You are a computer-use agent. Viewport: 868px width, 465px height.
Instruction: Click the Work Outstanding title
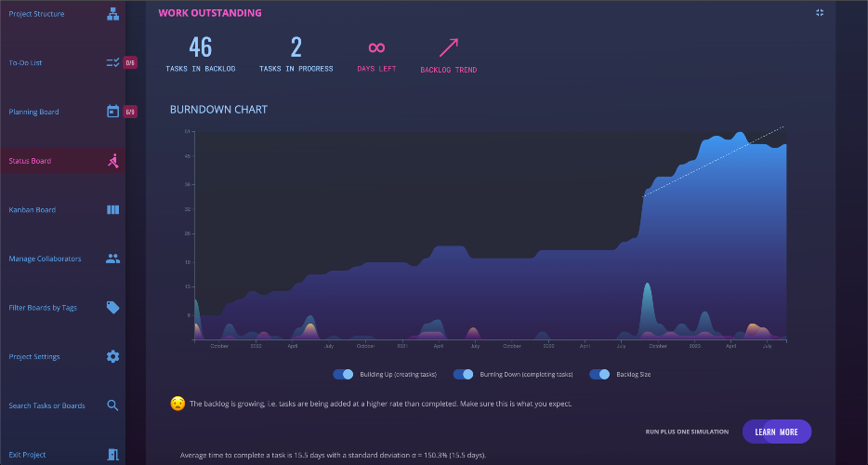tap(210, 13)
